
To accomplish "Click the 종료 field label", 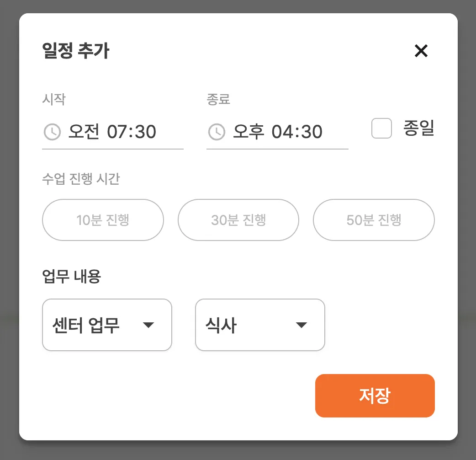I will 218,99.
